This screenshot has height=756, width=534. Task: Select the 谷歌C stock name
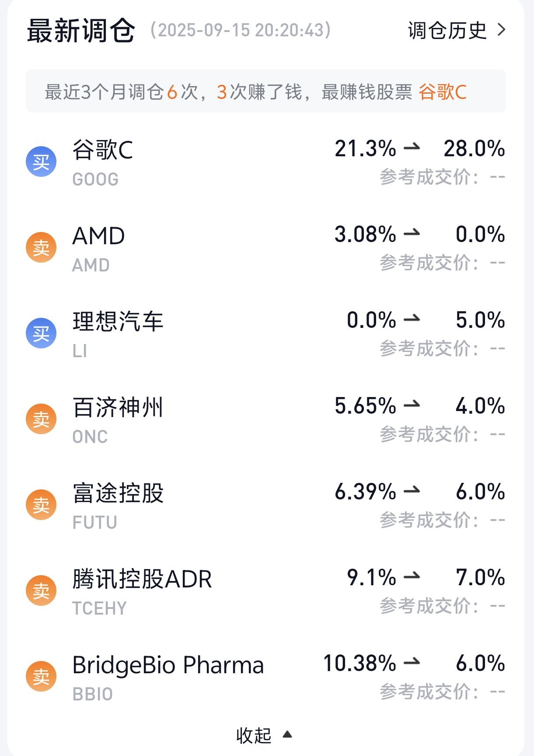point(103,150)
